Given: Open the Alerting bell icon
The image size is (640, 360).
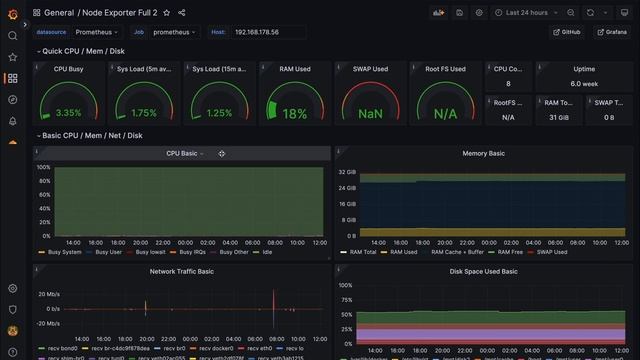Looking at the screenshot, I should (13, 121).
